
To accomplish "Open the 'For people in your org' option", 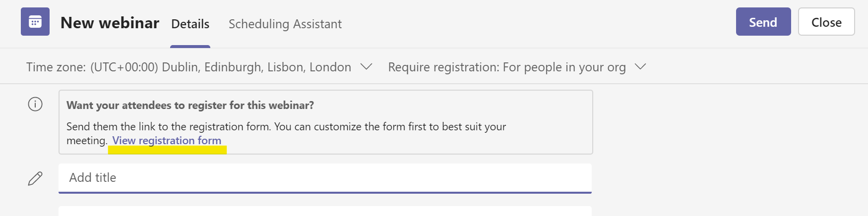I will [x=564, y=67].
